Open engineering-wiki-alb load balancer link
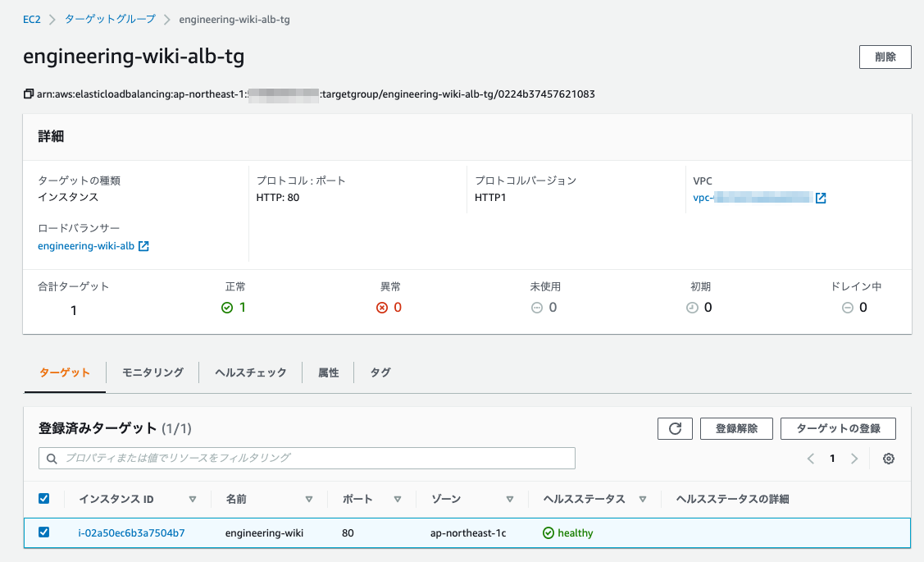The image size is (924, 562). [x=86, y=246]
